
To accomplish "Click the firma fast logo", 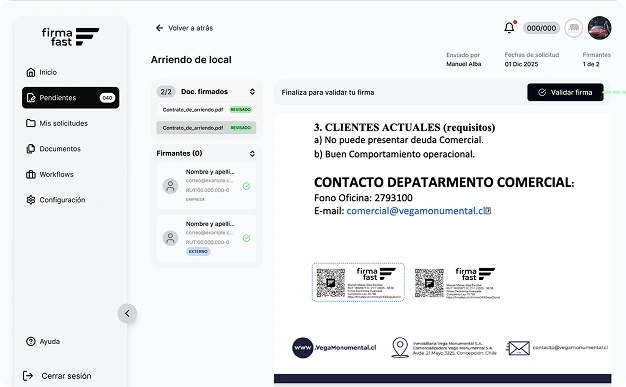I will (70, 37).
